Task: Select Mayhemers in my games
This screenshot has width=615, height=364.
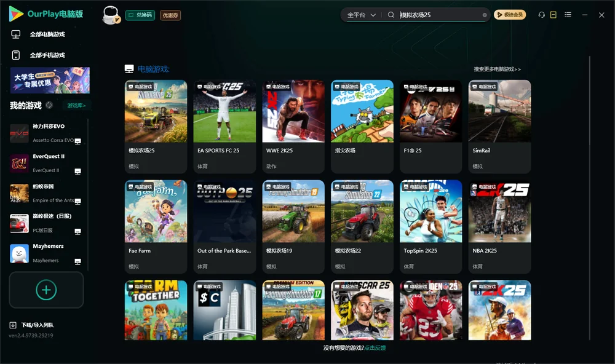Action: [46, 253]
